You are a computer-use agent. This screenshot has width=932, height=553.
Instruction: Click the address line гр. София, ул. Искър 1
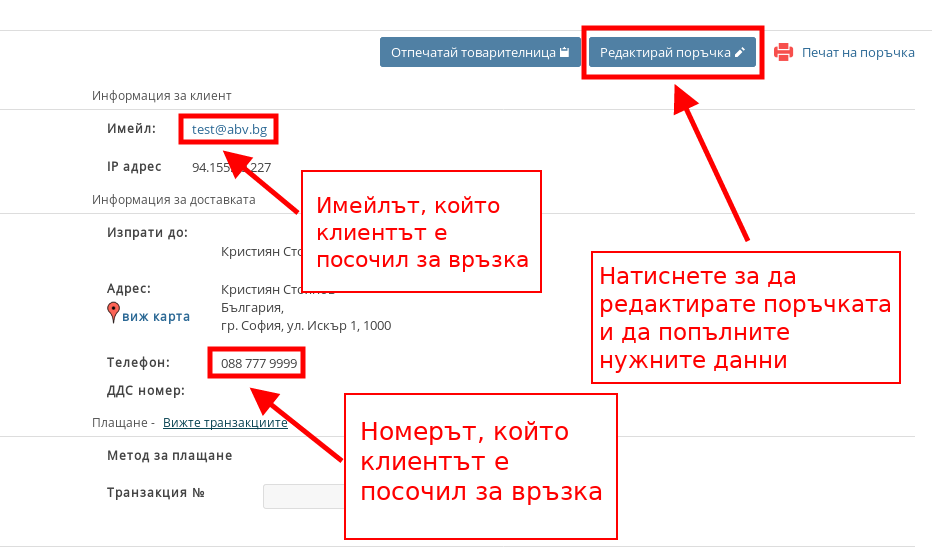305,325
